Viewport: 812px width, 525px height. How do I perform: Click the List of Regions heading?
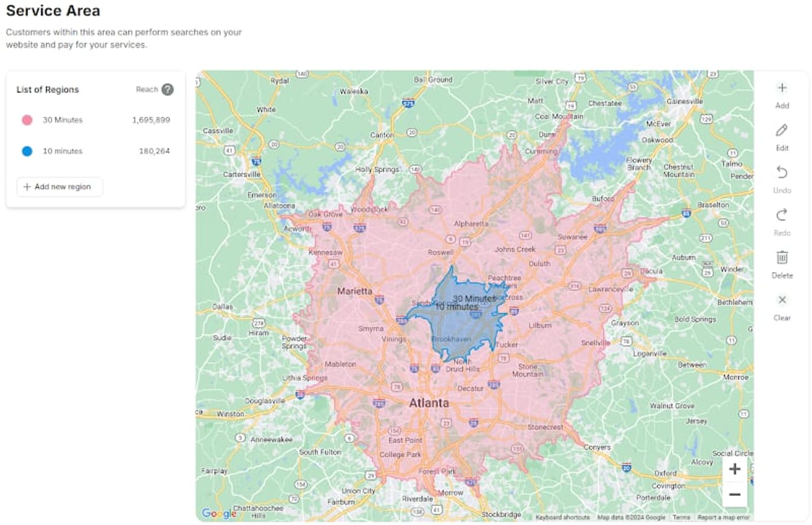[47, 90]
